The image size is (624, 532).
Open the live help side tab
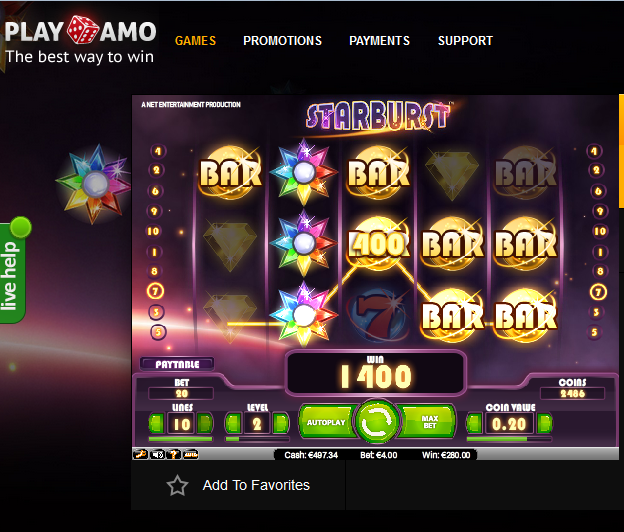[x=13, y=273]
